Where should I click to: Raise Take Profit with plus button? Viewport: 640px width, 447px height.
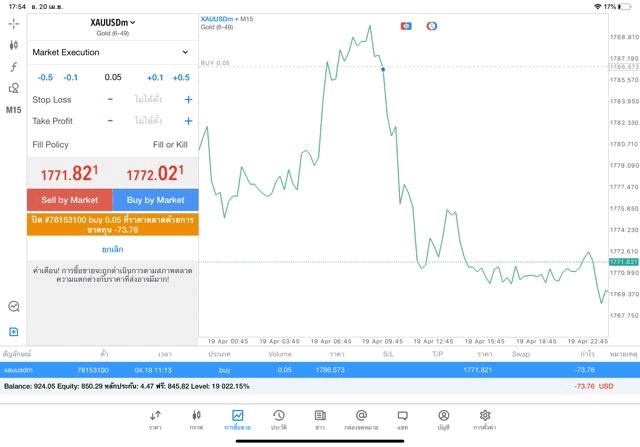coord(188,121)
